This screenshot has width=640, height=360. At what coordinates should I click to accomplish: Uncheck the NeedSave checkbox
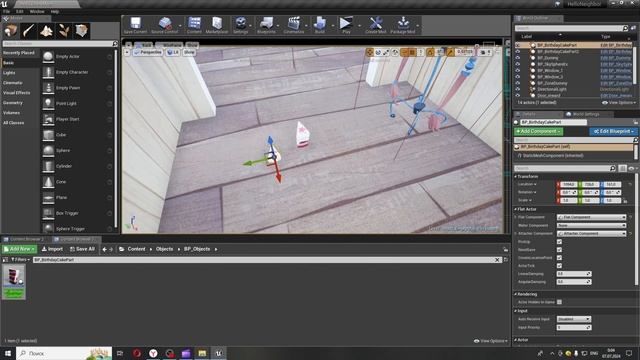click(559, 250)
